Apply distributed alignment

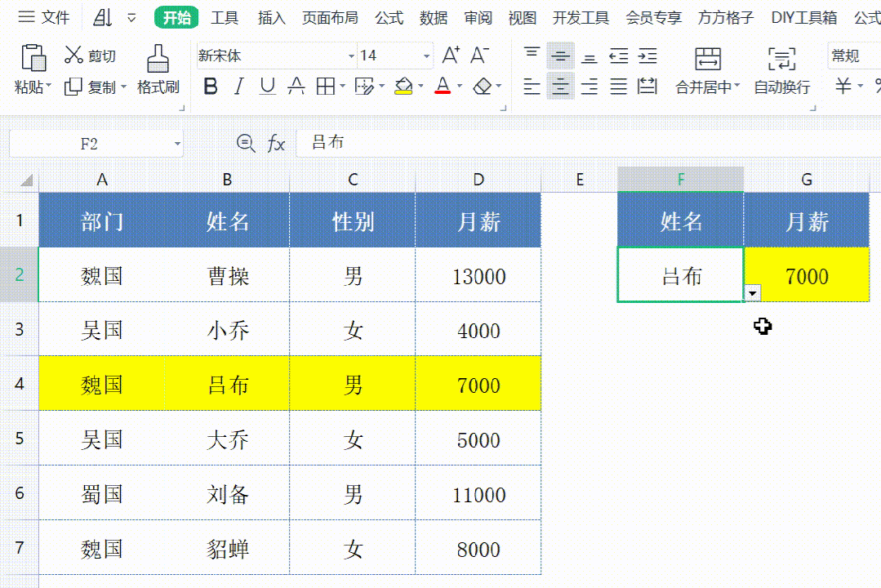coord(647,87)
